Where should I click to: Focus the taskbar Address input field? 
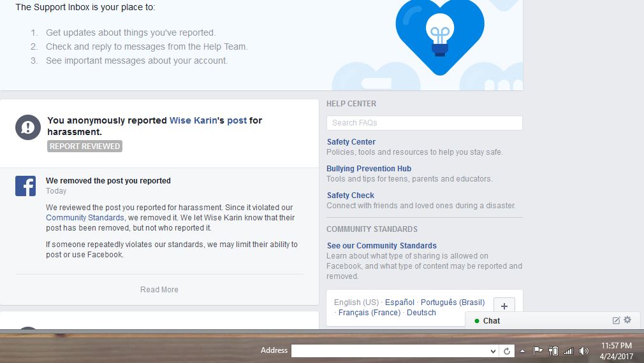pos(390,351)
